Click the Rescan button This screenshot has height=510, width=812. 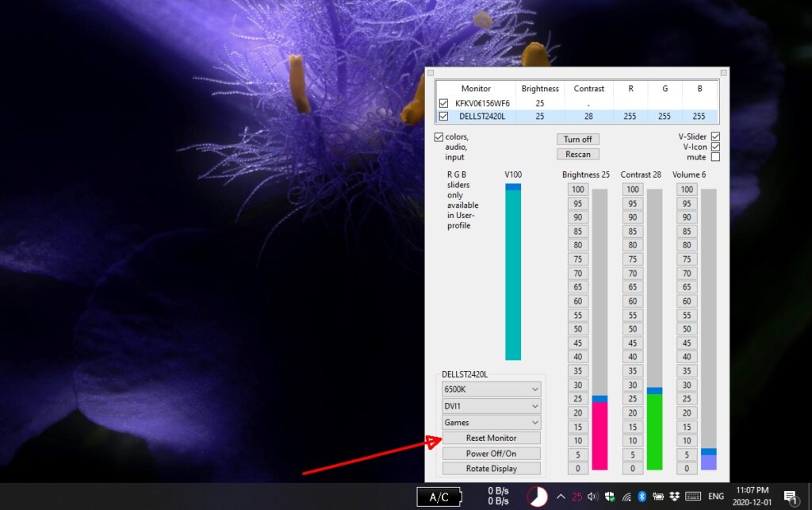(x=577, y=153)
